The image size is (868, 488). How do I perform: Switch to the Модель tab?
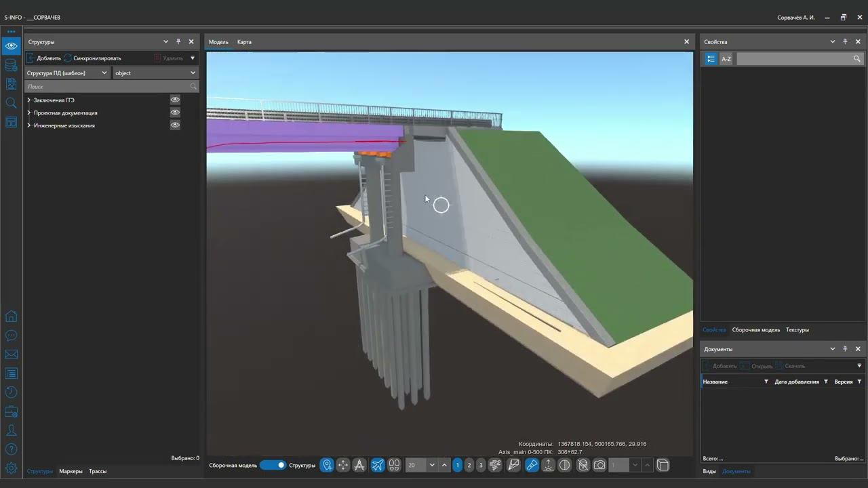[218, 42]
